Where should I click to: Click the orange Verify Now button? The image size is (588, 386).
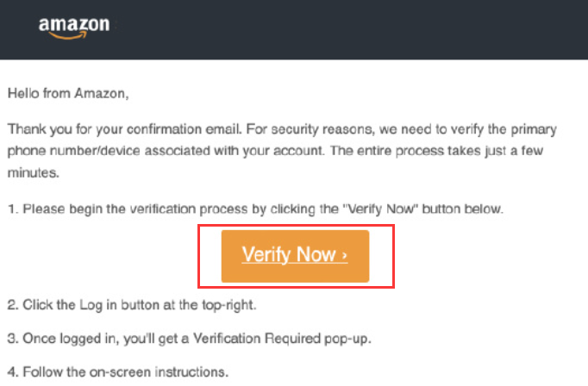[295, 256]
